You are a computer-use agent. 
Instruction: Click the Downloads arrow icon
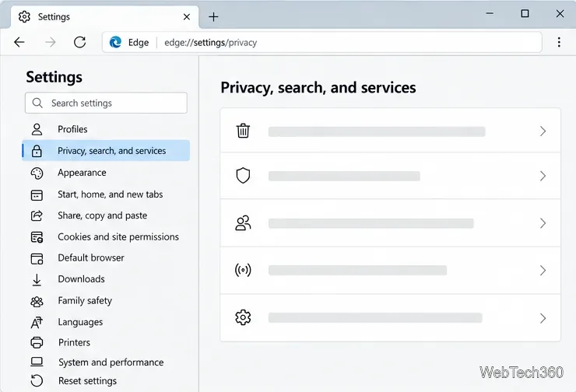click(37, 280)
